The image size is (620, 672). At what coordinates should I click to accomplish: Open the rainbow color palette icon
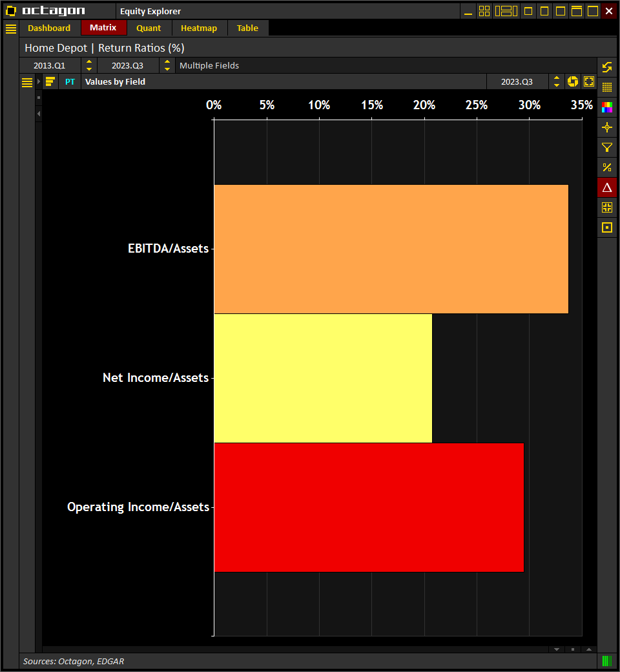click(x=606, y=107)
